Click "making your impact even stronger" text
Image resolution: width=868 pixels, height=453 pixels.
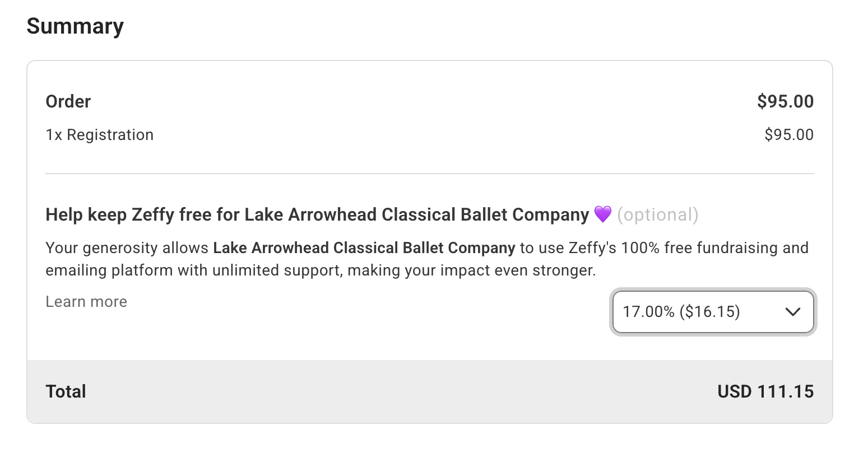tap(471, 270)
